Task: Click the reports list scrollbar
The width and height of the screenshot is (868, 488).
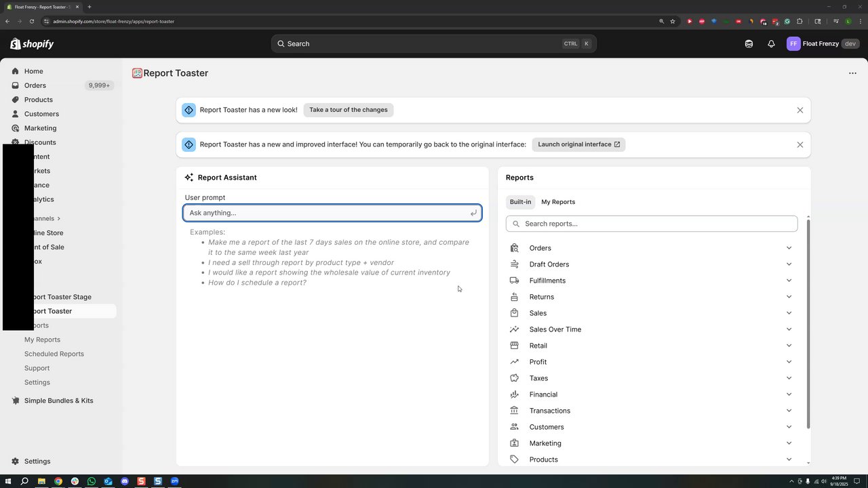Action: [808, 324]
